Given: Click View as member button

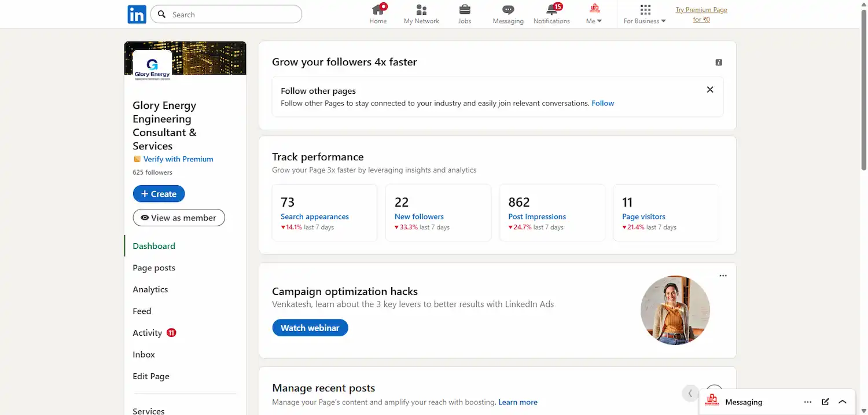Looking at the screenshot, I should coord(179,218).
